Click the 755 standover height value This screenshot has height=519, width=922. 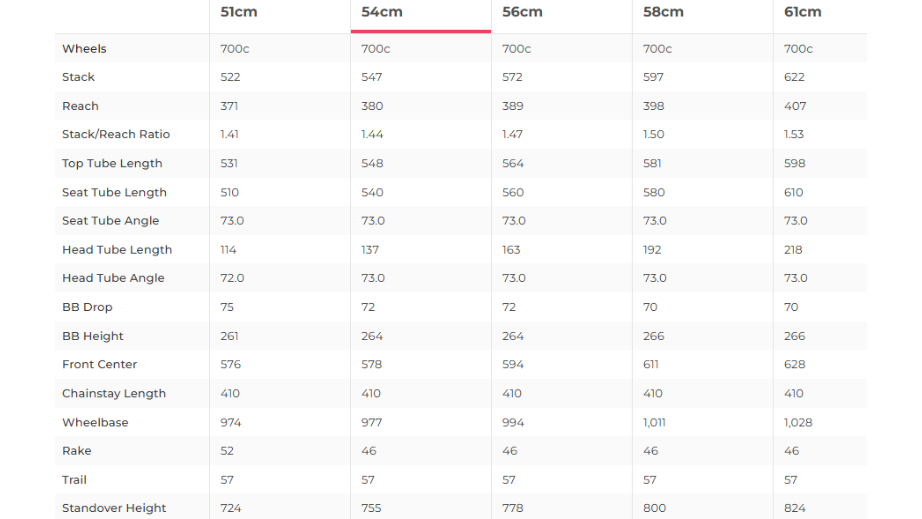click(x=372, y=508)
